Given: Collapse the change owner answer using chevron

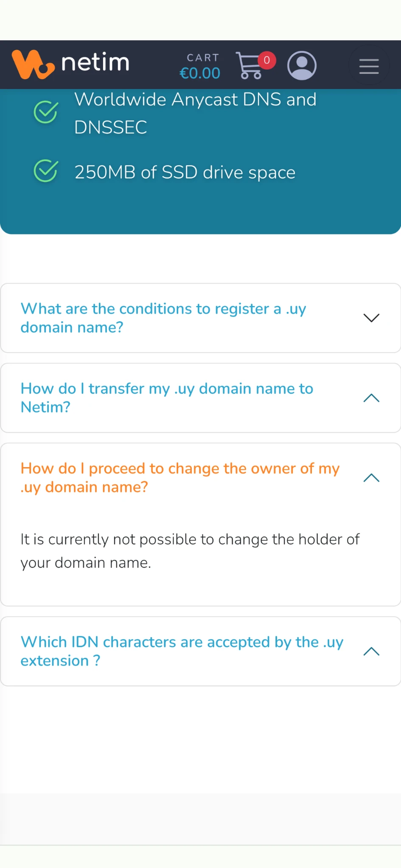Looking at the screenshot, I should [x=371, y=478].
